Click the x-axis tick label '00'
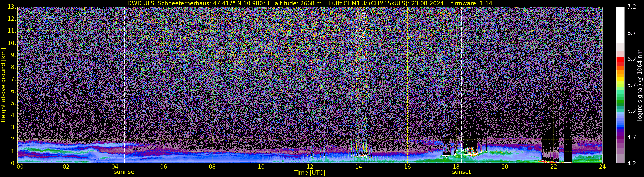This screenshot has width=644, height=177. 20,167
